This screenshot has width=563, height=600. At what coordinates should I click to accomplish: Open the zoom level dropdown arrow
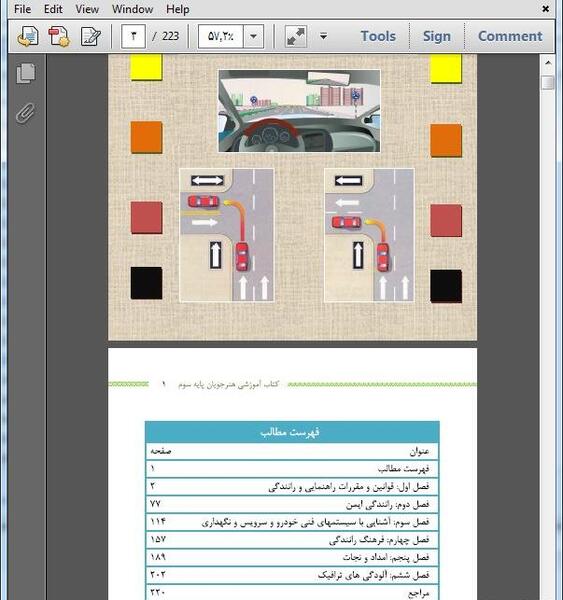[x=253, y=36]
